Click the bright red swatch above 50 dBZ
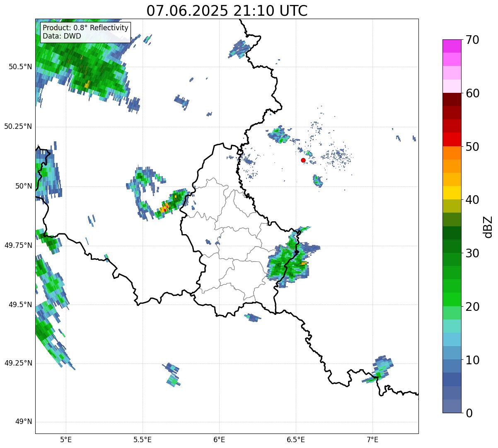498x448 pixels. (x=452, y=140)
